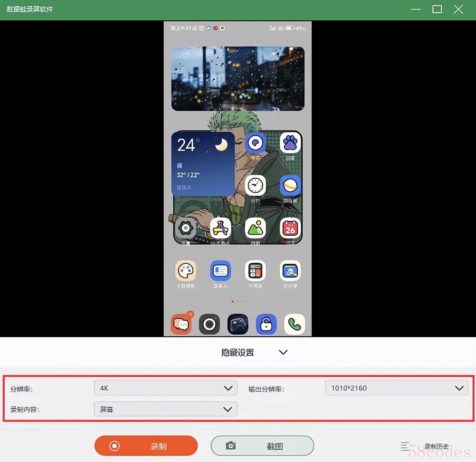Open the 分辨率 dropdown showing 4K
Screen dimensions: 476x462
pos(166,388)
